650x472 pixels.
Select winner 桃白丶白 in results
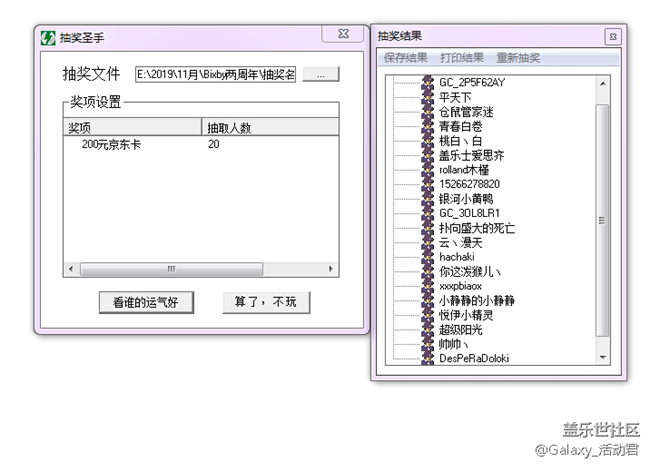pos(461,141)
